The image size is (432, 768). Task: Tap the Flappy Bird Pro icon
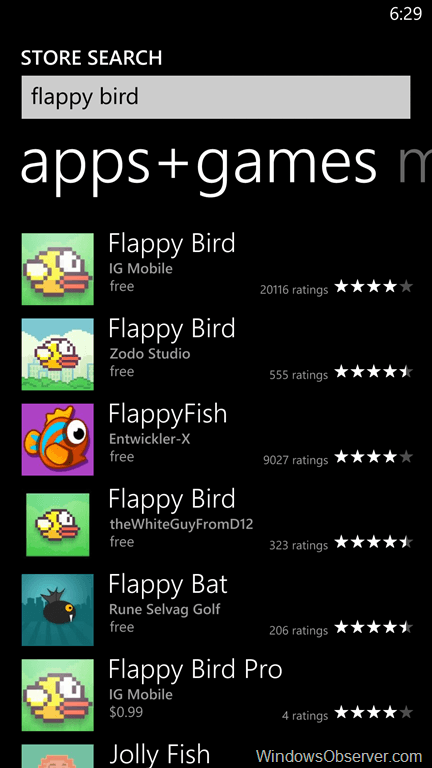coord(57,695)
